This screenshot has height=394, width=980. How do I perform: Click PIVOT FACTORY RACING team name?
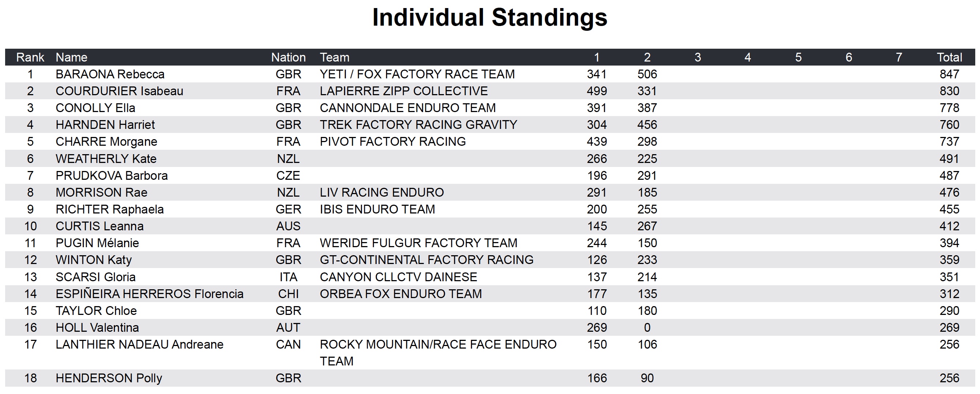click(x=392, y=142)
